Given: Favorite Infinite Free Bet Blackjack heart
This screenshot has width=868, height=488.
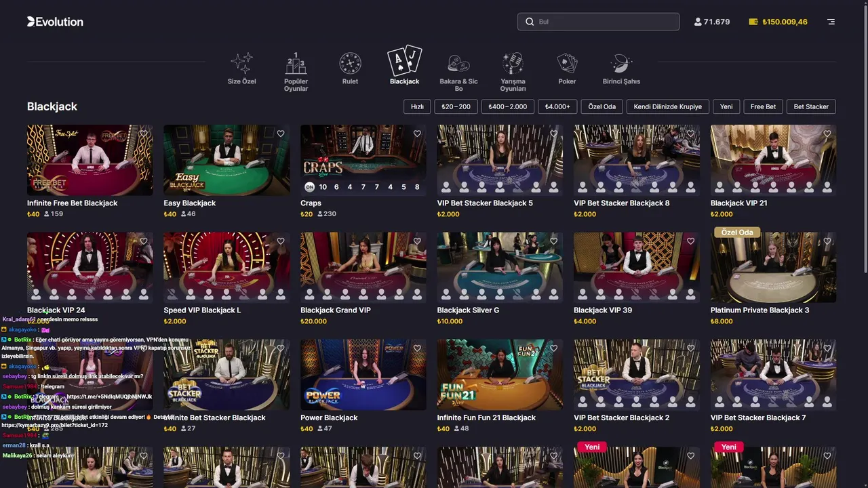Looking at the screenshot, I should click(144, 134).
